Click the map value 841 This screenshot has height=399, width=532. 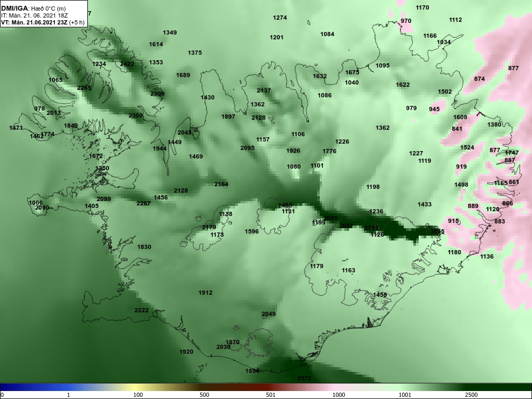coord(457,129)
